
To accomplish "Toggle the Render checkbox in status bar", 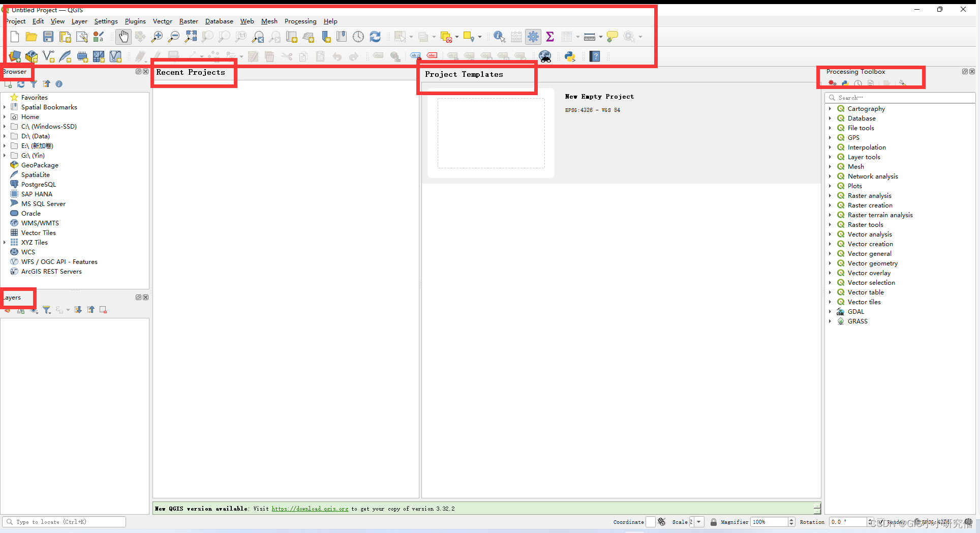I will click(x=881, y=522).
